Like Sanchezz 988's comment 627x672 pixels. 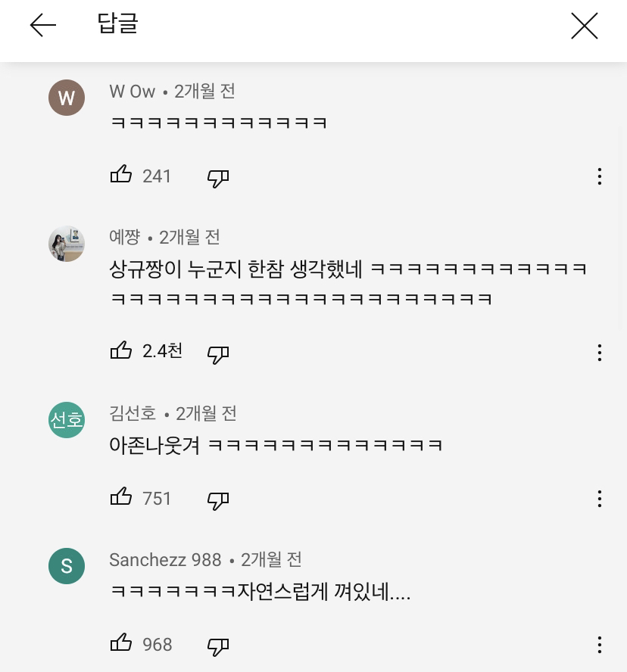coord(121,643)
